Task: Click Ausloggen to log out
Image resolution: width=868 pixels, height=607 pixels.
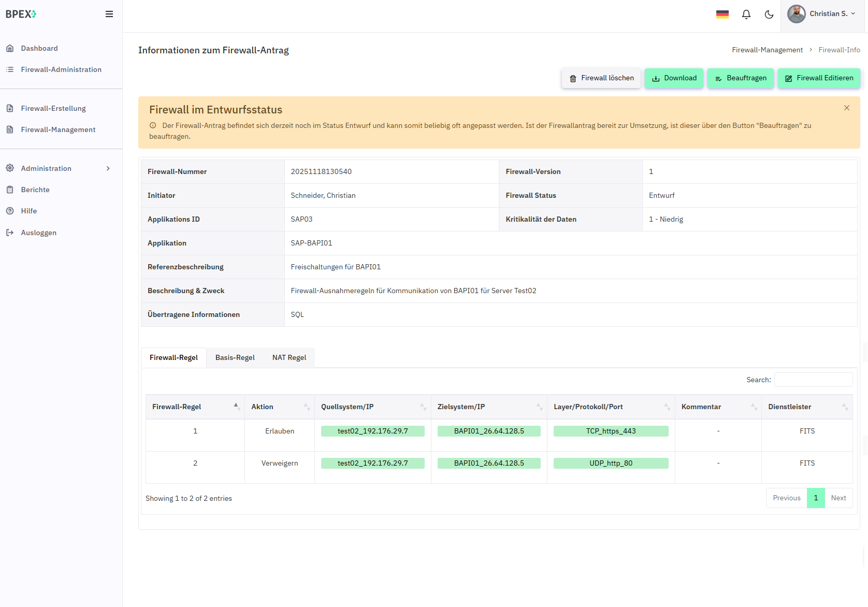Action: 39,233
